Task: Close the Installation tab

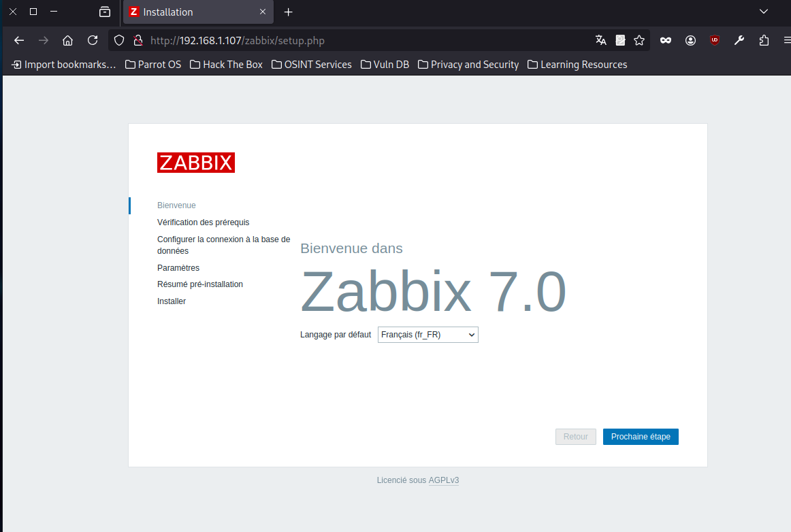Action: pos(263,12)
